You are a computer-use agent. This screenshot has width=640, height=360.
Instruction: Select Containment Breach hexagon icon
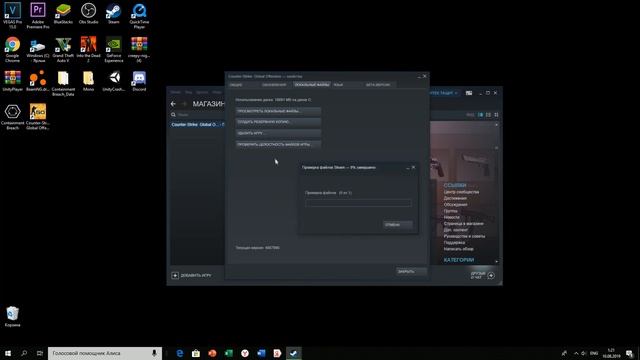(12, 117)
